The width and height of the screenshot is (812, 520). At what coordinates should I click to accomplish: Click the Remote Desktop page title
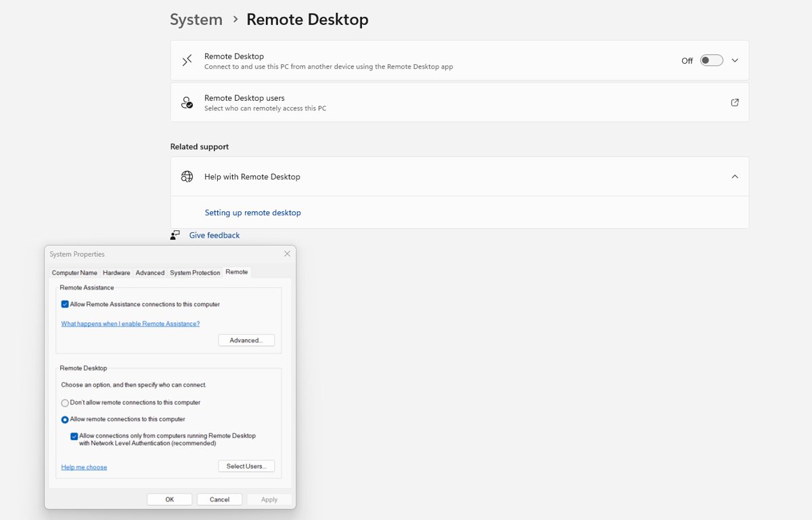(x=307, y=20)
